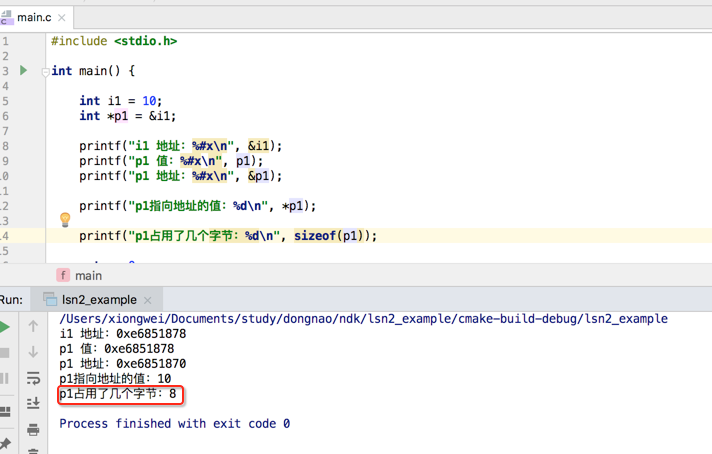Click &p1 argument on line 10

click(x=258, y=176)
